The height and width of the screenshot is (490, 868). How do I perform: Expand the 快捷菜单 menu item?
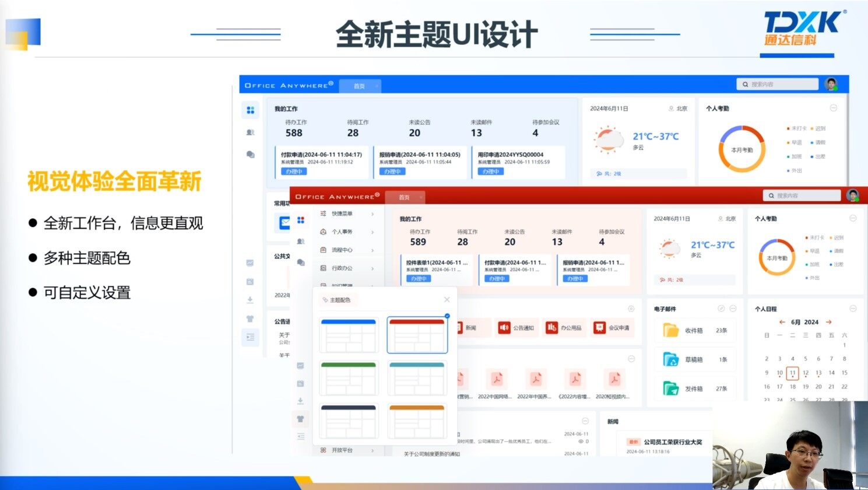(x=347, y=214)
